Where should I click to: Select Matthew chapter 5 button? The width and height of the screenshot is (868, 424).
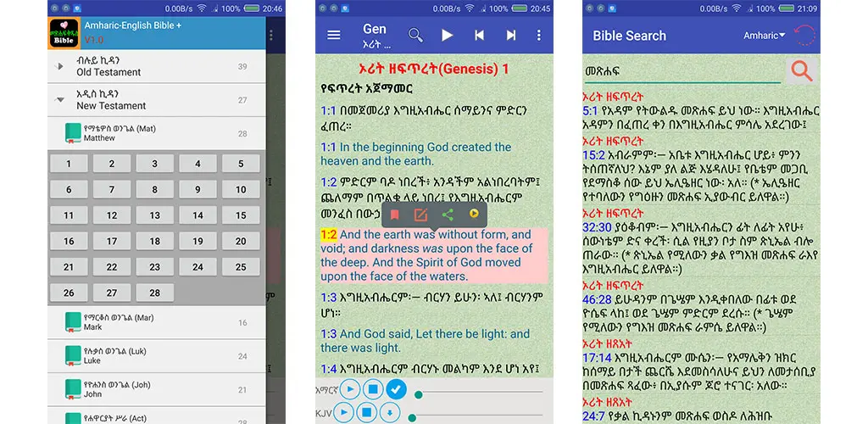pyautogui.click(x=241, y=164)
